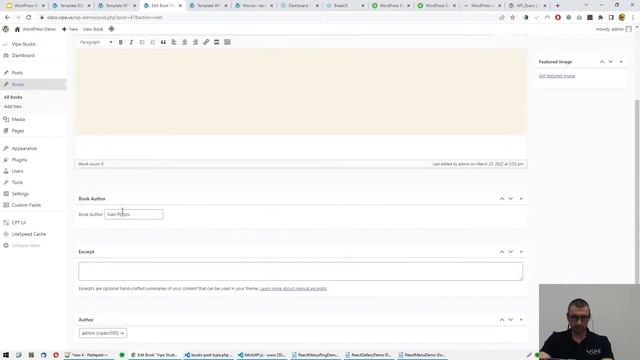Open Howdy admin account menu
This screenshot has width=640, height=360.
tap(613, 29)
